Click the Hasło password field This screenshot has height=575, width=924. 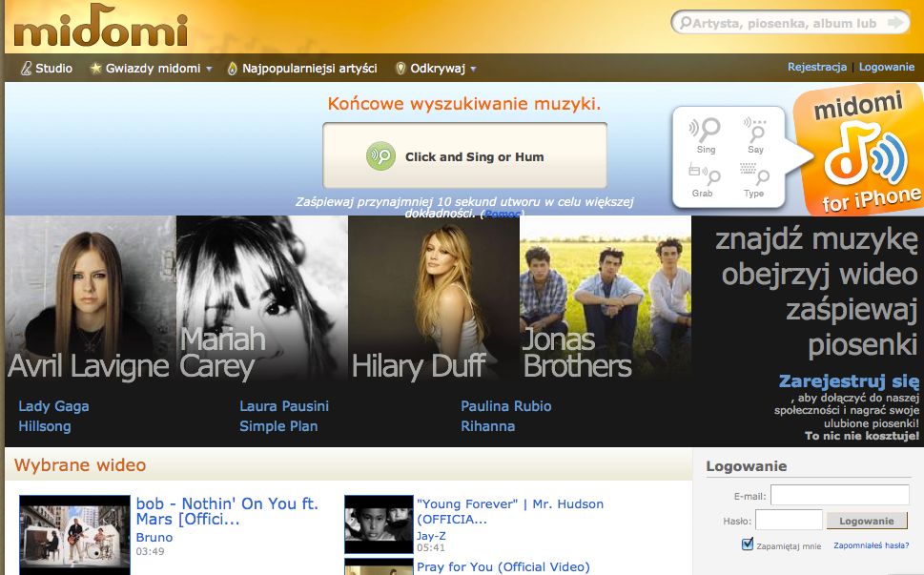pyautogui.click(x=789, y=521)
